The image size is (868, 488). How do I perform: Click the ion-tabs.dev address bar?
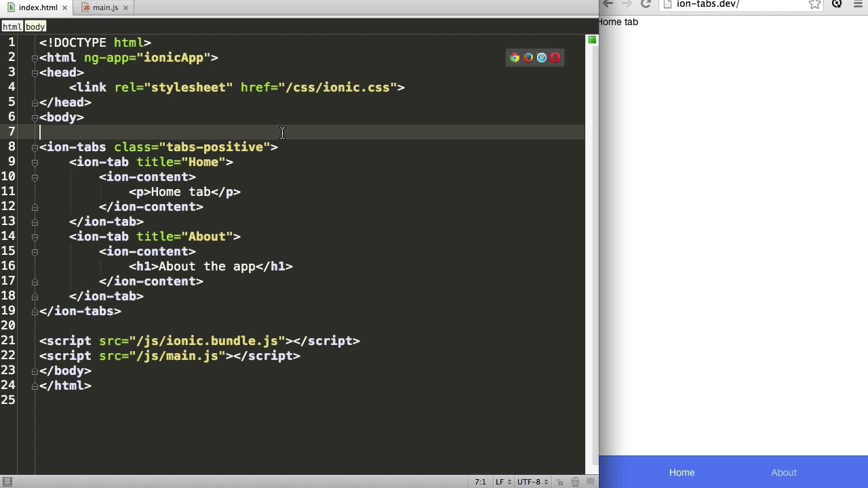[x=743, y=4]
